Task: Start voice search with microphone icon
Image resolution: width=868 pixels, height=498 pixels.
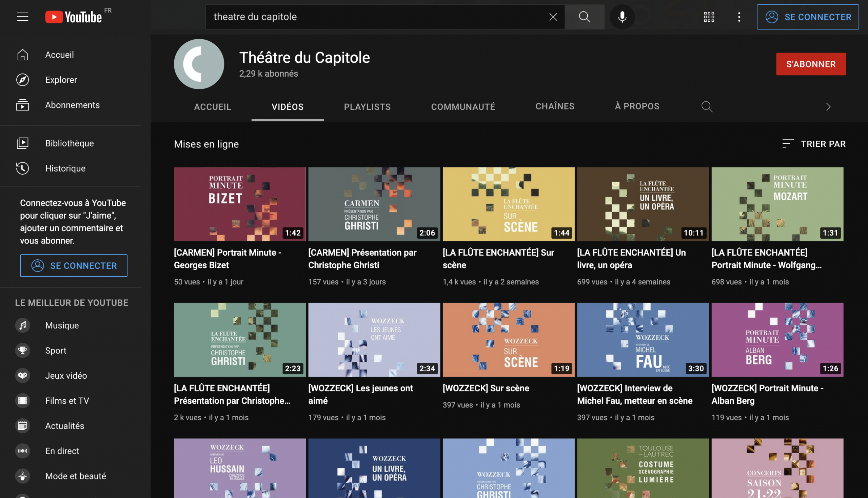Action: pyautogui.click(x=622, y=17)
